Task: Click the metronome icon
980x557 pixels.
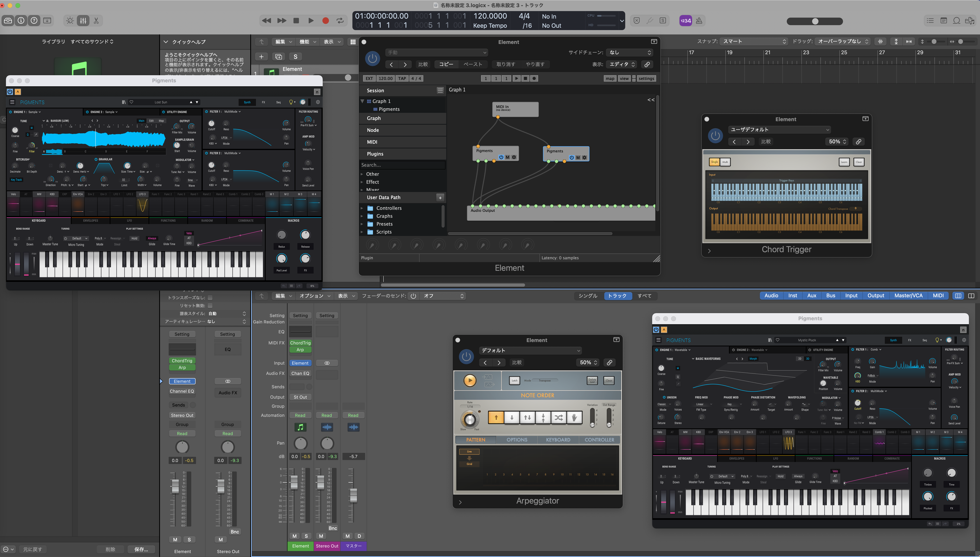Action: [699, 21]
